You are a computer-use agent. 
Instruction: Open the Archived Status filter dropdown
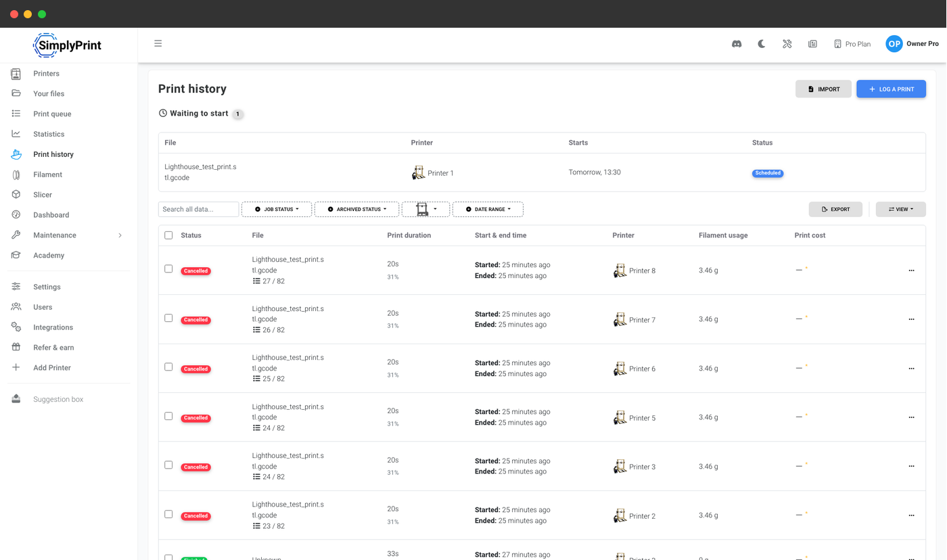pos(356,210)
